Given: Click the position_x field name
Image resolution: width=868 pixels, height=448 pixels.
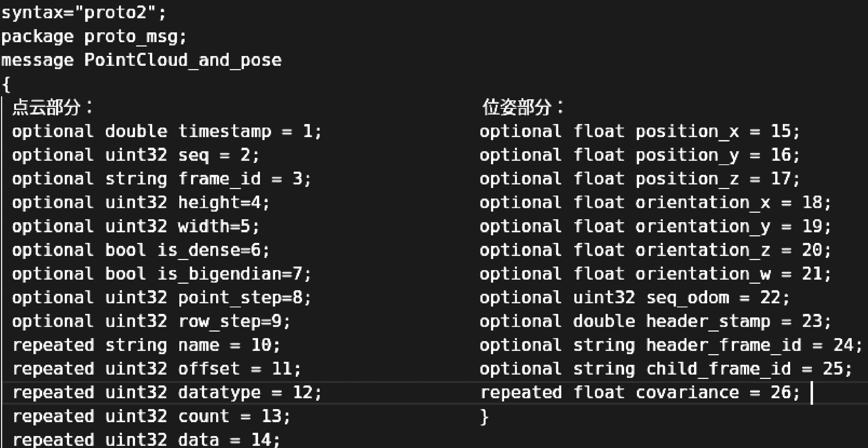Looking at the screenshot, I should 687,131.
